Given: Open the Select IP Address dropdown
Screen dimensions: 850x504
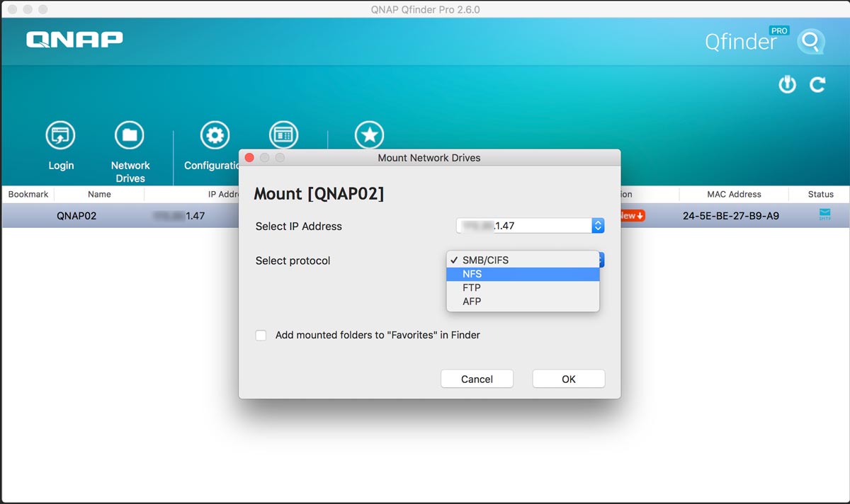Looking at the screenshot, I should tap(531, 226).
